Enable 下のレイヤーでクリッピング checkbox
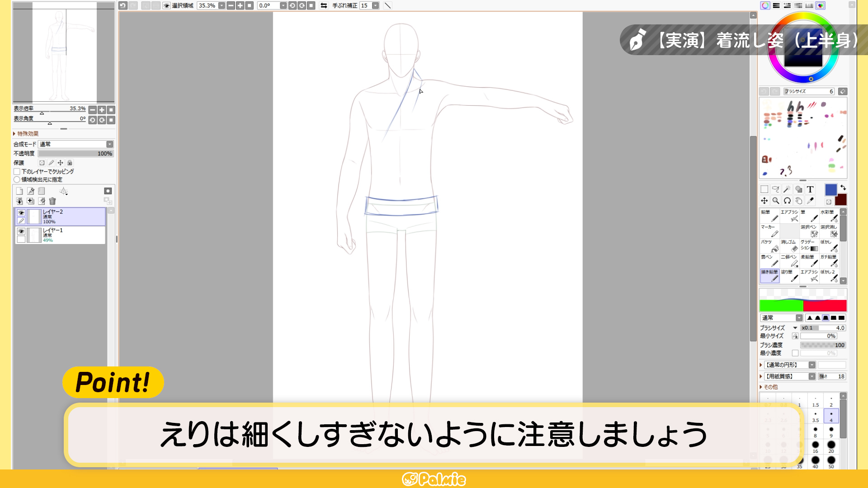 [17, 172]
